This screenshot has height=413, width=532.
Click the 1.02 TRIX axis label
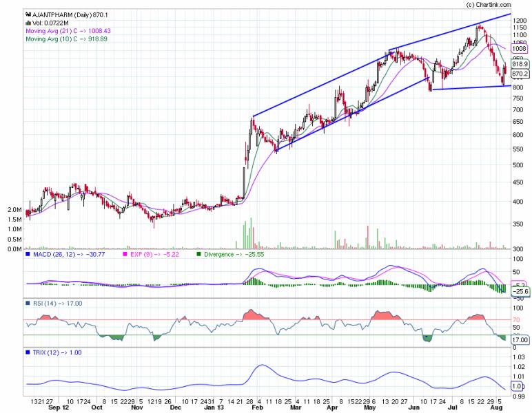click(x=519, y=367)
